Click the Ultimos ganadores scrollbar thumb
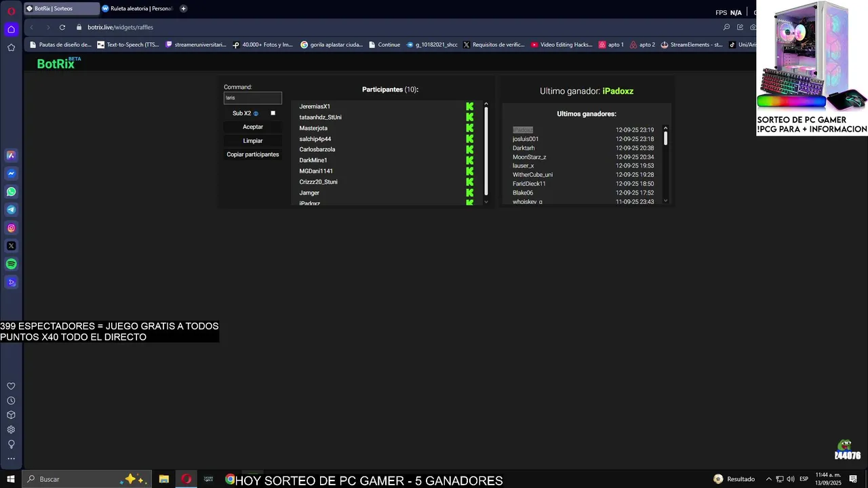 665,138
